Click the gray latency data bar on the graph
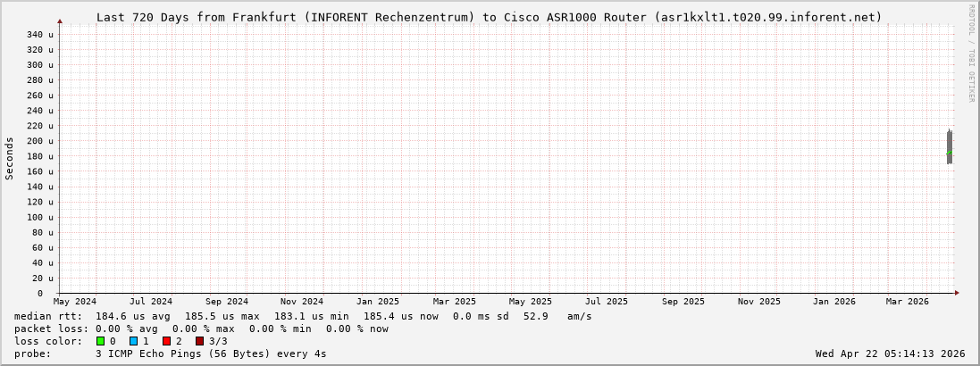Screen dimensions: 980x366 (x=949, y=146)
